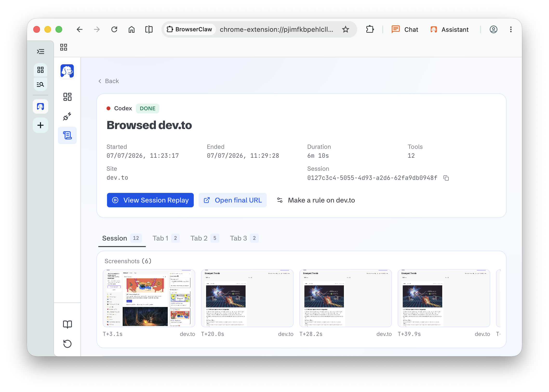Open the extensions puzzle icon
Viewport: 549px width, 392px height.
370,29
